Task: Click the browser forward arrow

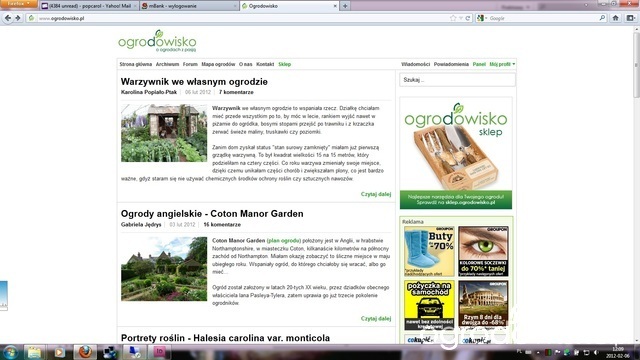Action: point(18,18)
